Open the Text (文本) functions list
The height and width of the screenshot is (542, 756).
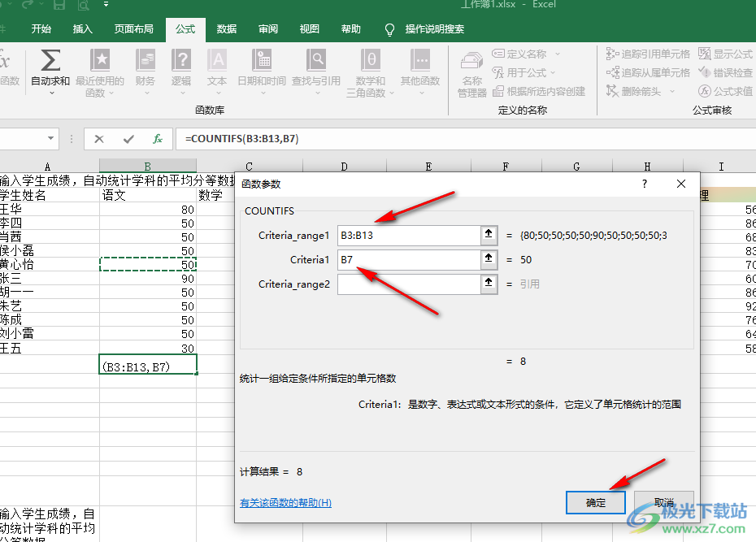[217, 72]
